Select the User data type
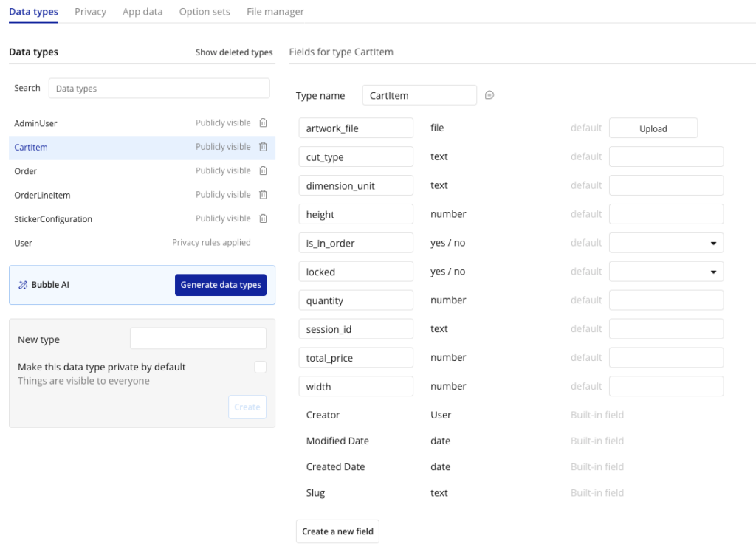 24,243
